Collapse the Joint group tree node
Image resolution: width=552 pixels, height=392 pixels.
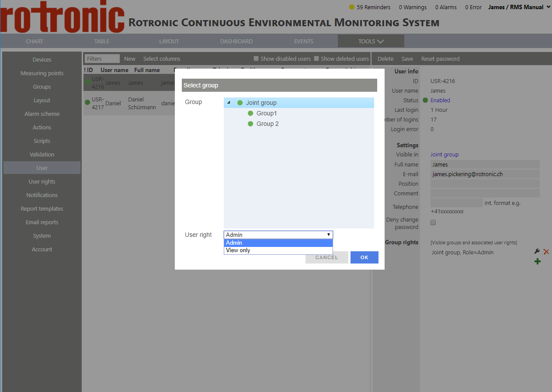tap(229, 103)
